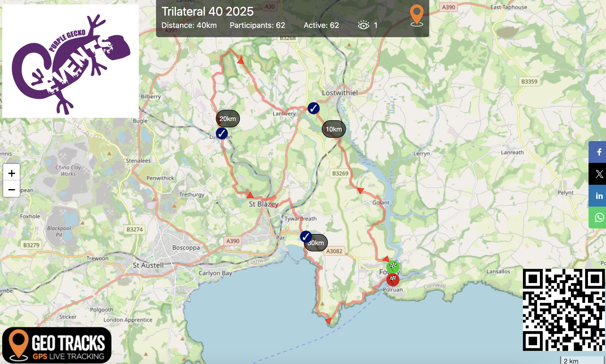This screenshot has height=364, width=606.
Task: Click the green start flag marker
Action: (x=393, y=266)
